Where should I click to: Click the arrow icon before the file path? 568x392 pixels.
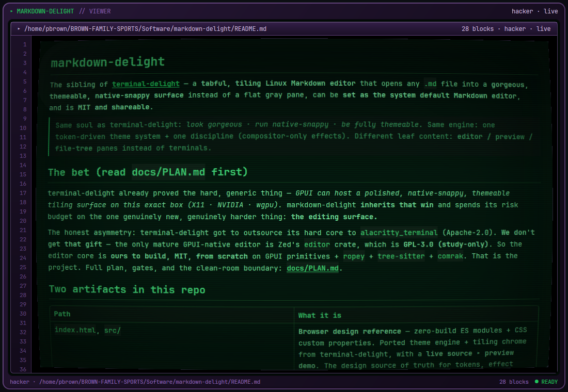[x=19, y=28]
